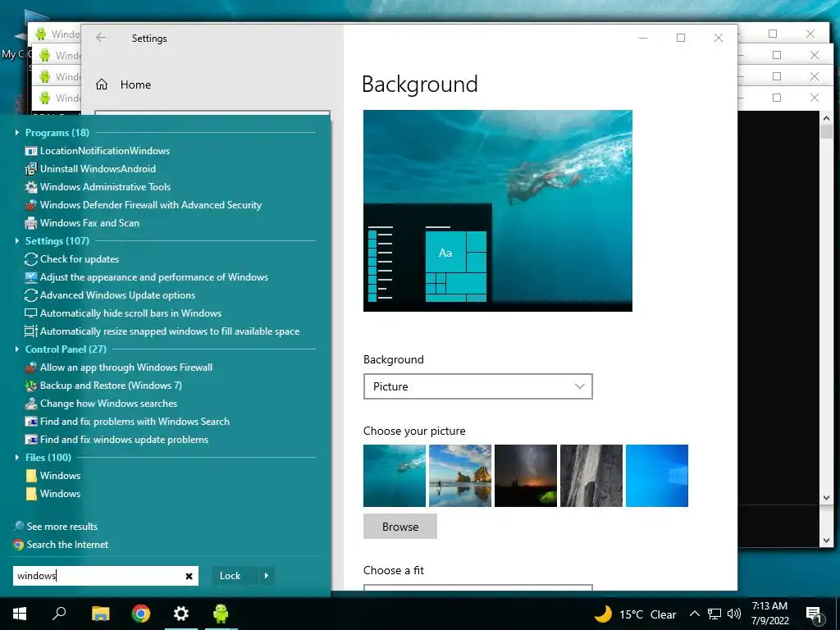
Task: Click the Files (100) heading
Action: point(48,458)
